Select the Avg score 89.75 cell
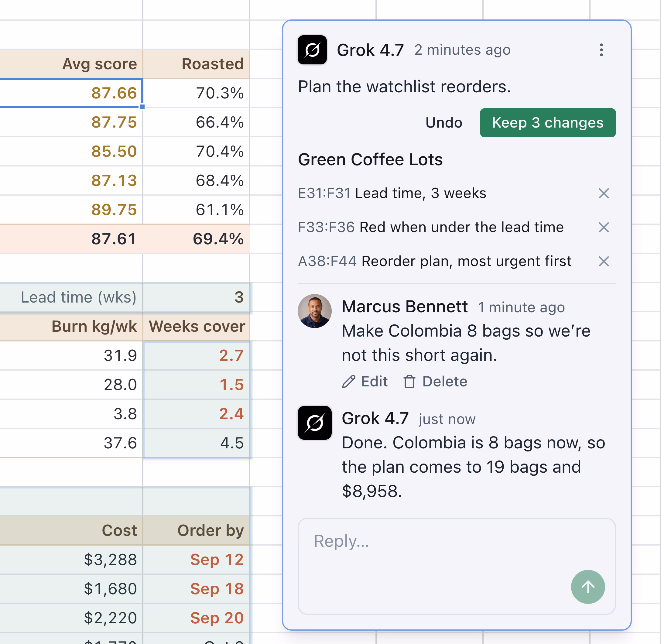661x644 pixels. (x=71, y=209)
